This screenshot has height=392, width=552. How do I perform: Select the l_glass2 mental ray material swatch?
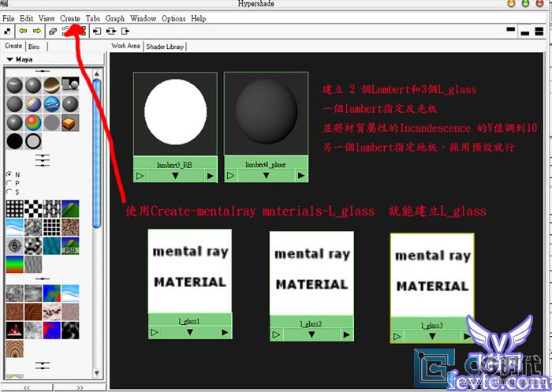(x=311, y=273)
